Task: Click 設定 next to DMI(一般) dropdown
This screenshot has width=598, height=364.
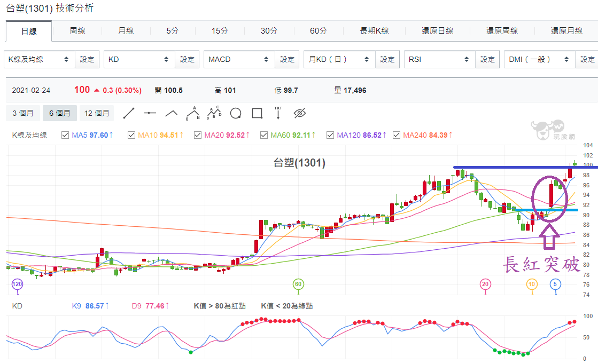Action: [x=587, y=59]
